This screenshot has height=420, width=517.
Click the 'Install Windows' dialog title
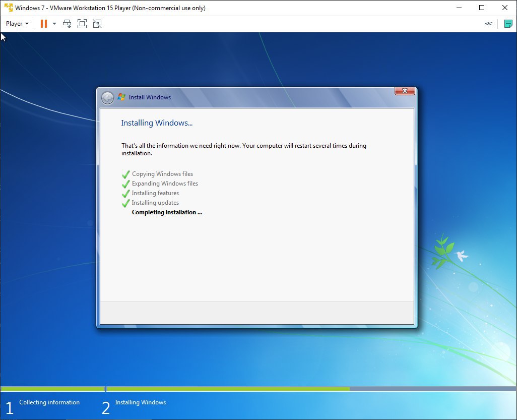click(150, 97)
